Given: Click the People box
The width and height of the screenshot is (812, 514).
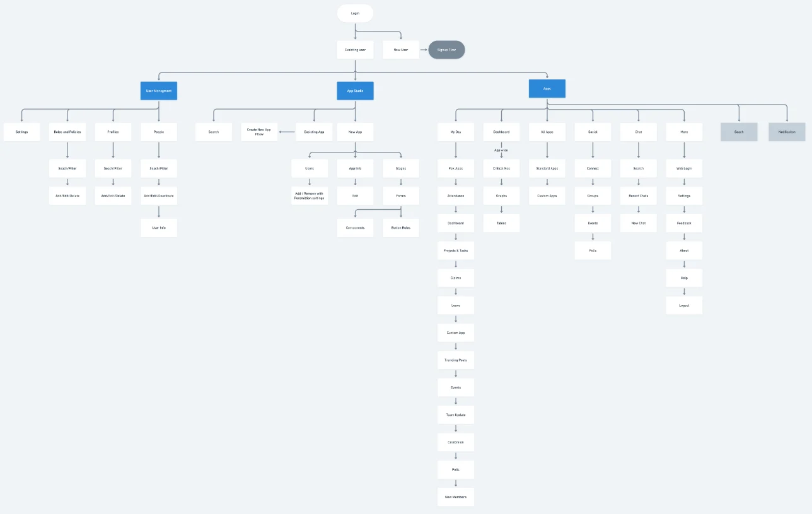Looking at the screenshot, I should (159, 132).
